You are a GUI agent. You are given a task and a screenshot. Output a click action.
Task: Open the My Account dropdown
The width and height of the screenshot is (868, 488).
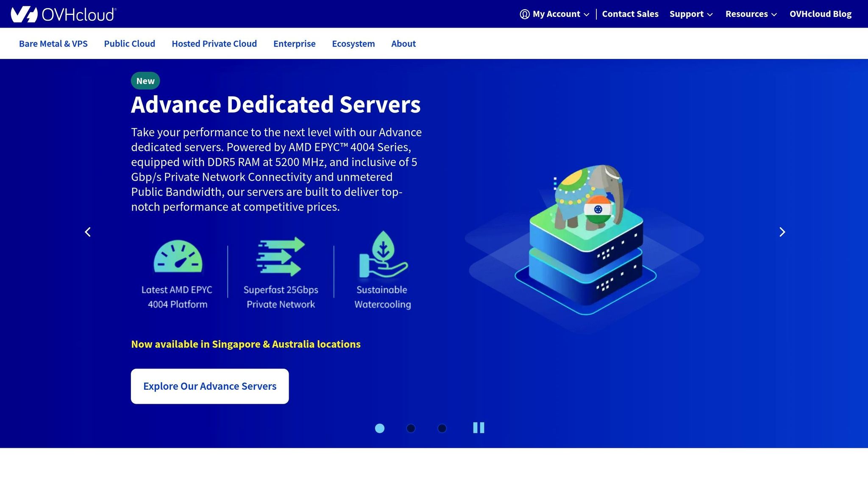click(x=555, y=14)
